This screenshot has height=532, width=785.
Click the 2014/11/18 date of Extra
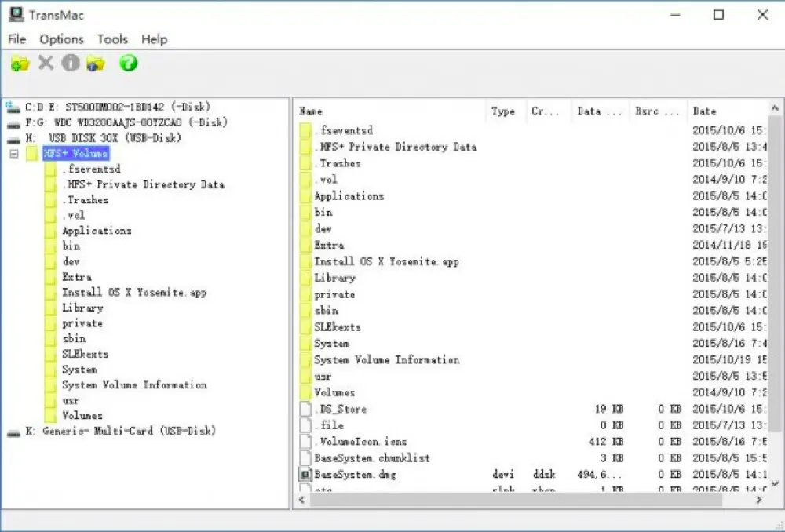pos(729,246)
